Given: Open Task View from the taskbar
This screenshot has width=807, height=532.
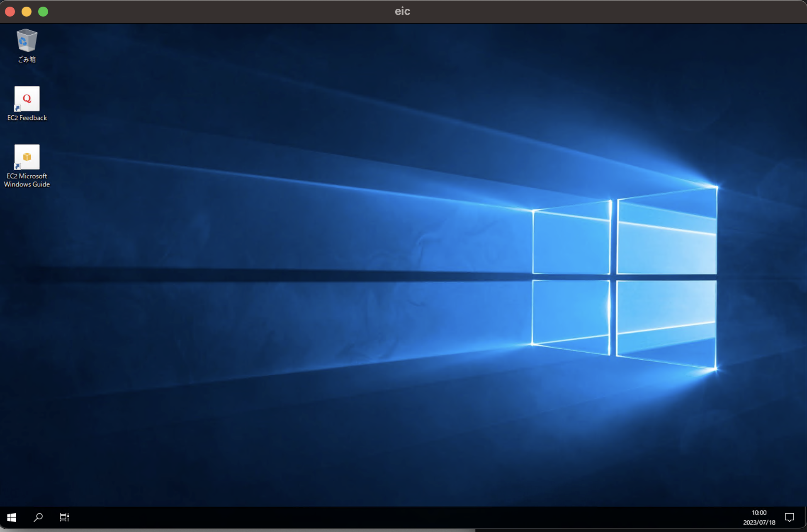Looking at the screenshot, I should click(64, 517).
